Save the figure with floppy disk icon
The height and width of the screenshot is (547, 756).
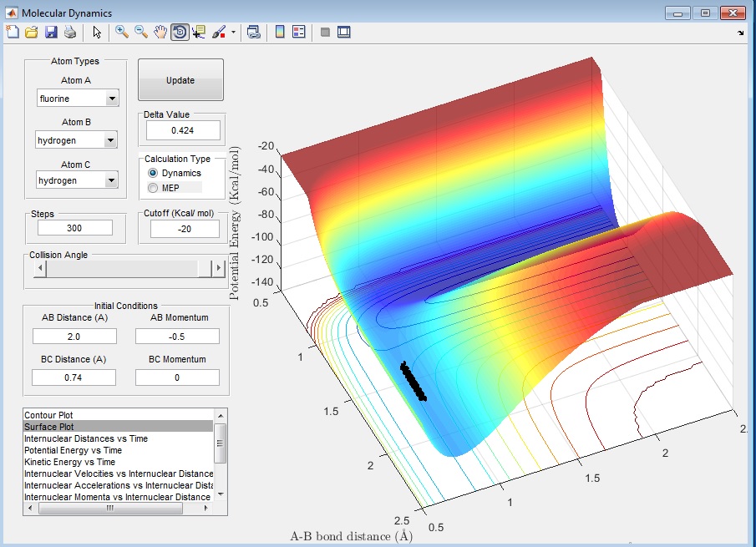pos(50,33)
